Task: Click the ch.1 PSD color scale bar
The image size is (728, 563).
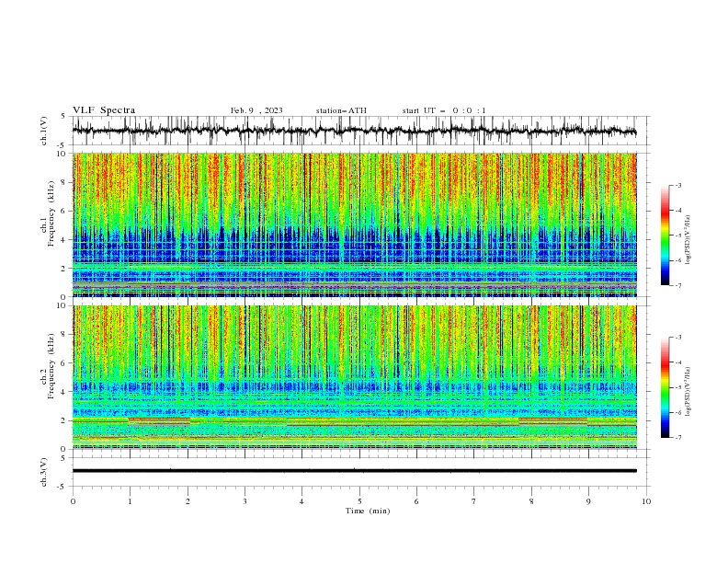Action: pyautogui.click(x=665, y=236)
